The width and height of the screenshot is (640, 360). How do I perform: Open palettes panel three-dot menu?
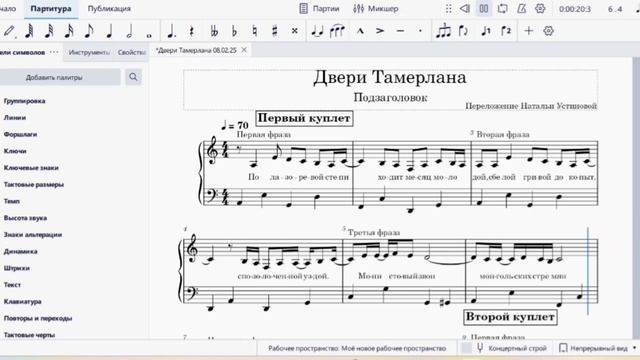pos(54,52)
